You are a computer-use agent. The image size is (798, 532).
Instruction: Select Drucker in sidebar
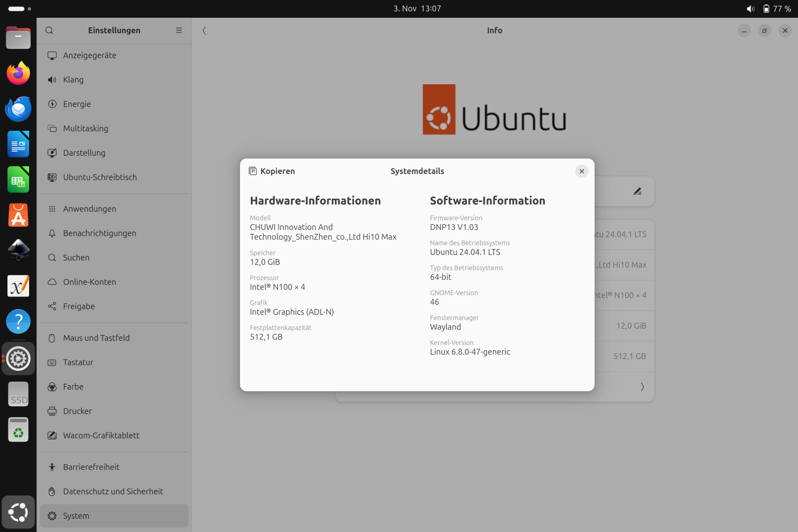tap(114, 411)
